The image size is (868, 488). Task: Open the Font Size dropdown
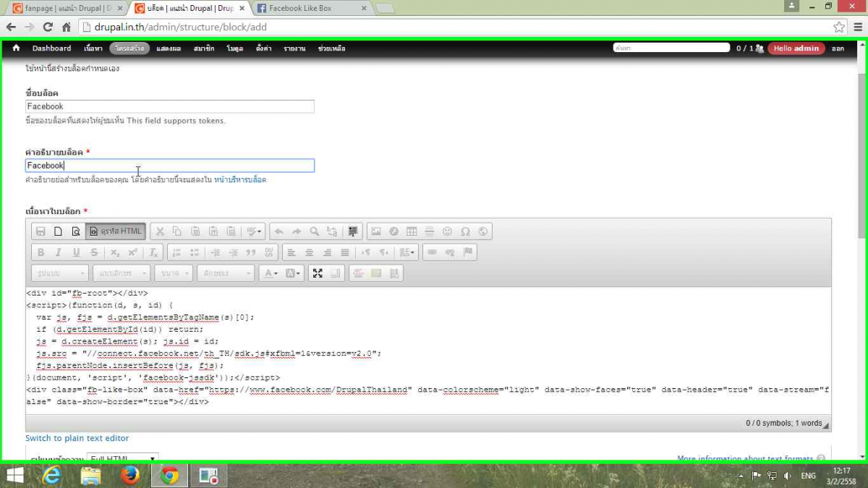[175, 273]
